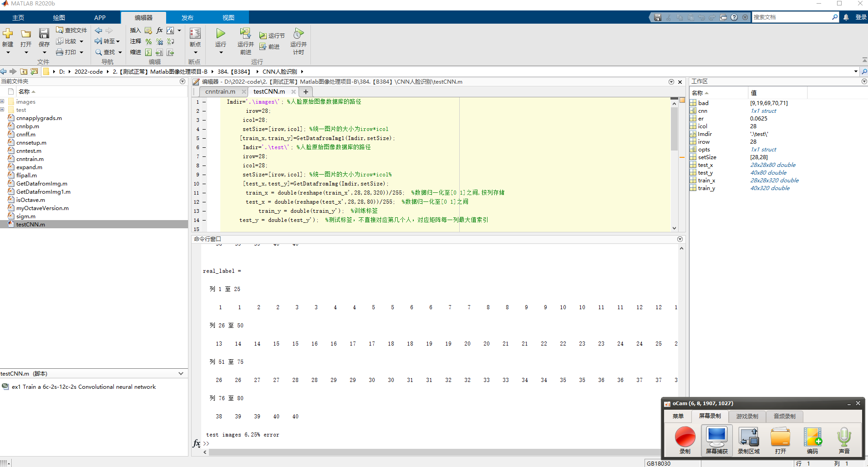Image resolution: width=868 pixels, height=467 pixels.
Task: Run the script with green Run arrow
Action: pos(221,33)
